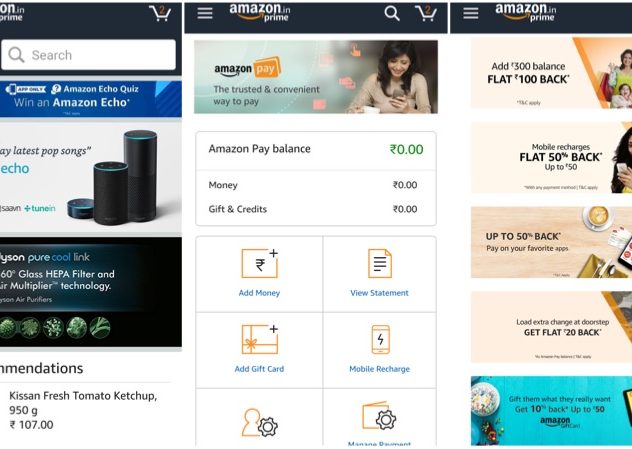
Task: Open the hamburger menu in middle screen
Action: point(205,14)
